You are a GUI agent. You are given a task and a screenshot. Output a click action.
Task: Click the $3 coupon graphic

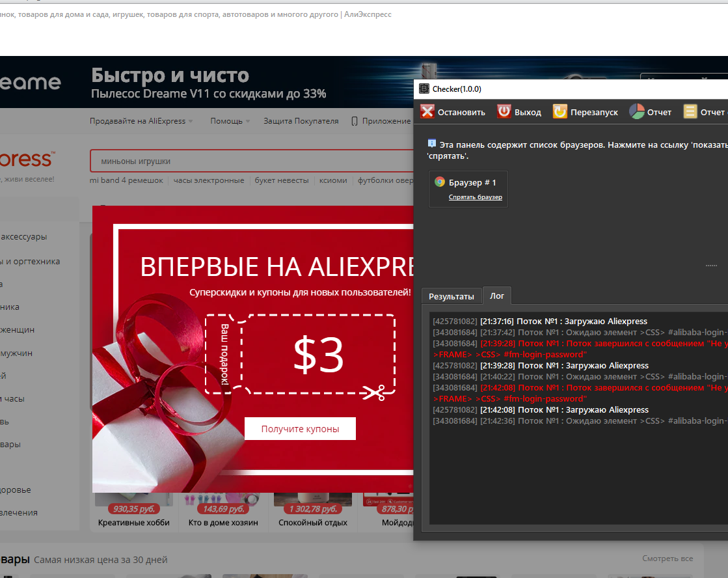tap(301, 355)
